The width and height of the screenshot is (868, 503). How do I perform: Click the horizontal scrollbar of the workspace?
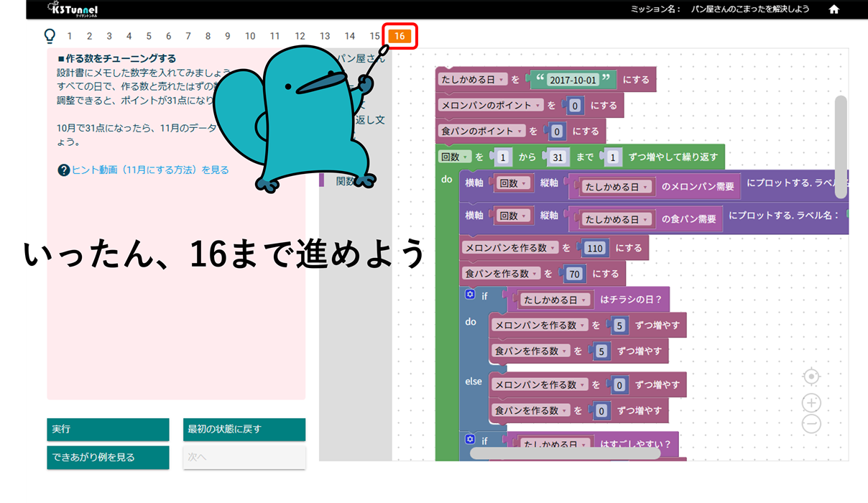(x=565, y=453)
